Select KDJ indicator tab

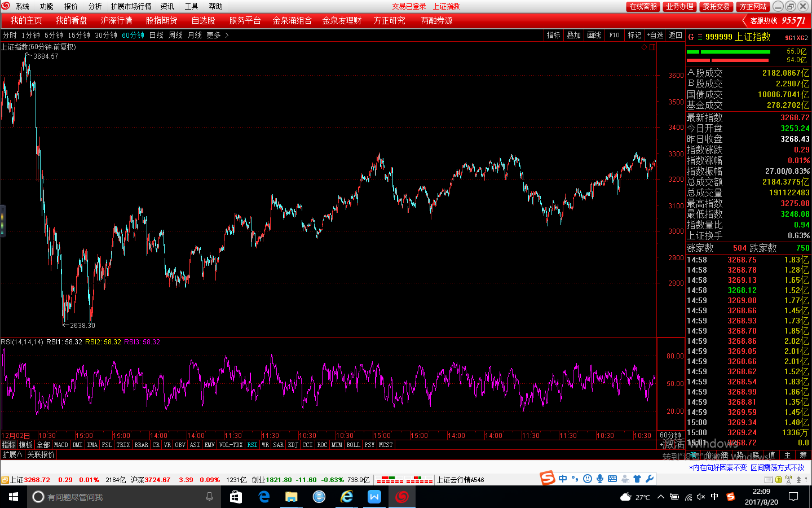[x=293, y=445]
